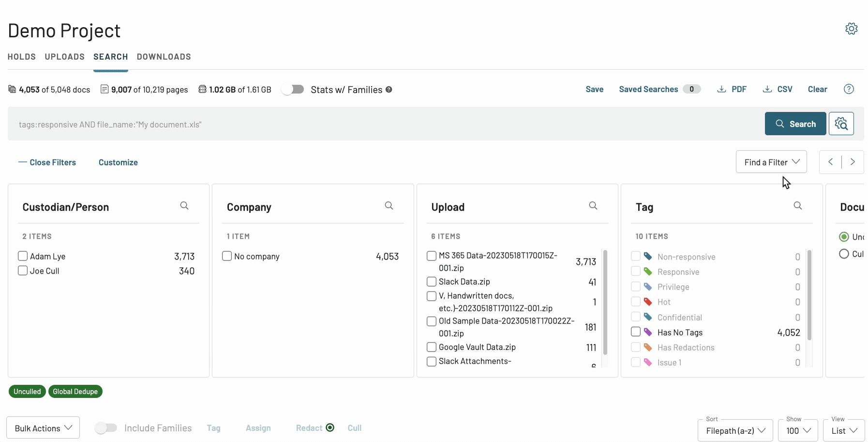Click the Non-responsive tag icon
Screen dimensions: 868x442
648,257
